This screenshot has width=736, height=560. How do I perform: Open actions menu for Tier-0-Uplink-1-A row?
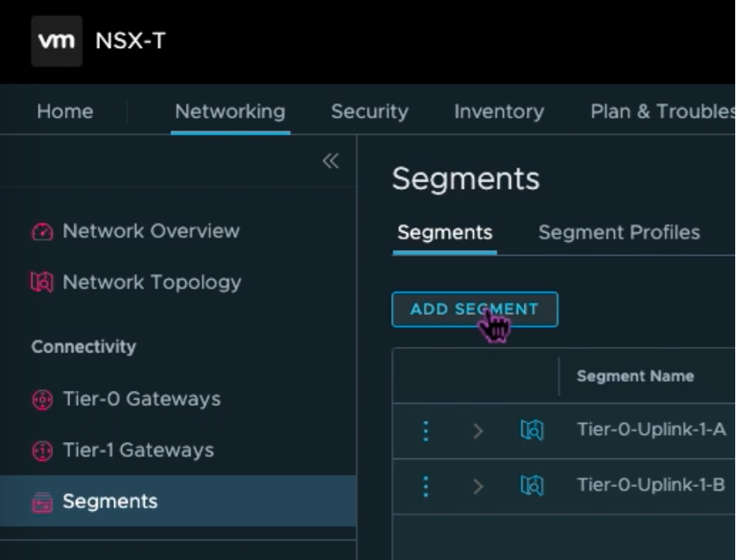click(x=426, y=431)
